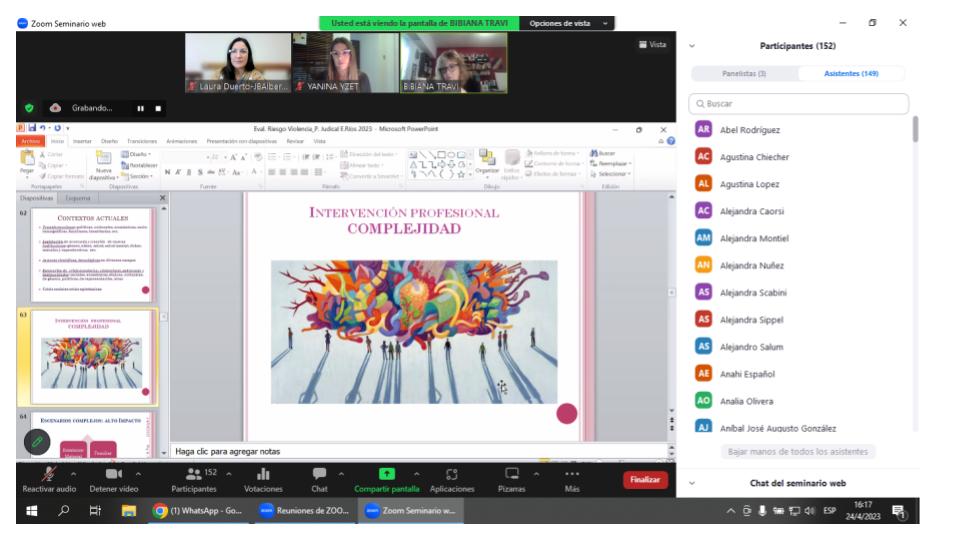Unmute with the Reactivar audio microphone icon
Viewport: 960px width, 540px height.
[x=49, y=474]
